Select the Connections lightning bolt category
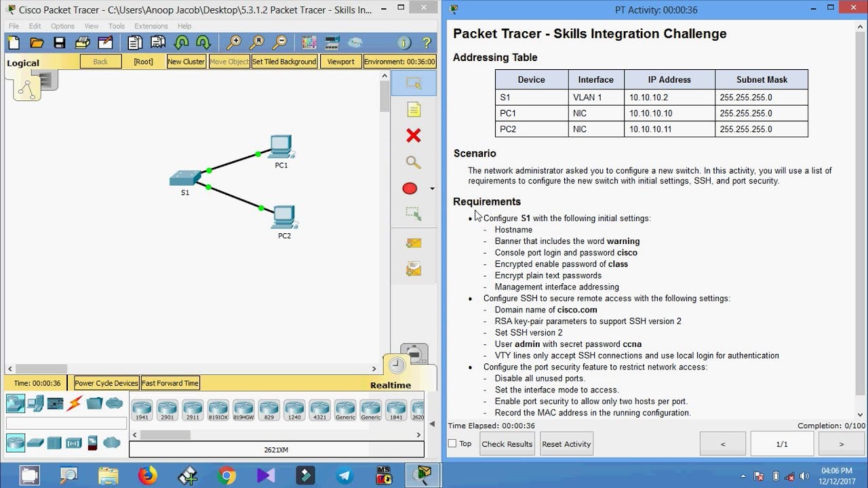 point(75,404)
